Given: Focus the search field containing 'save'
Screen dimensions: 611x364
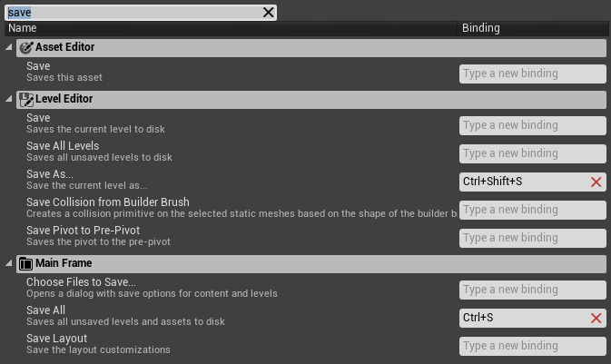Looking at the screenshot, I should tap(136, 13).
